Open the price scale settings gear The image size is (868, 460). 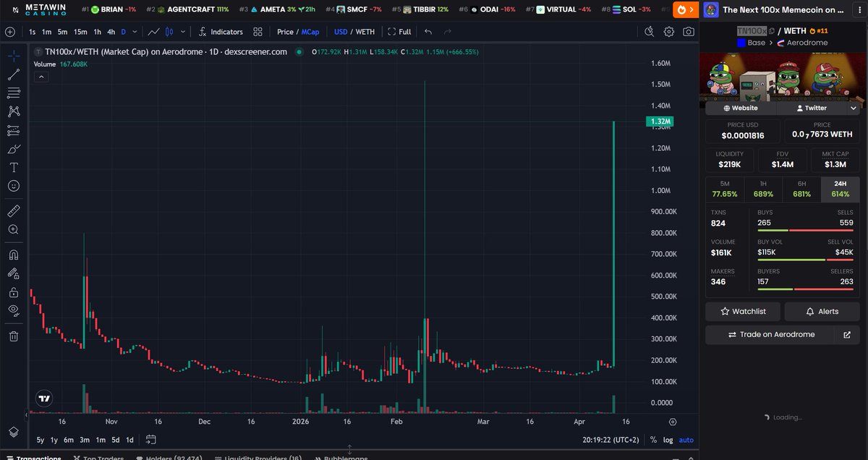673,422
